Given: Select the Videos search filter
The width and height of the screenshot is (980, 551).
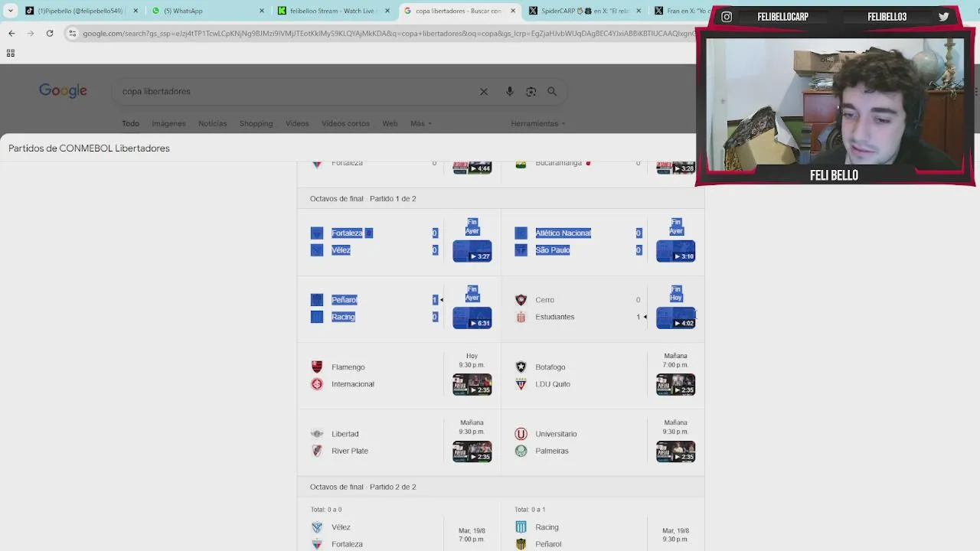Looking at the screenshot, I should click(297, 123).
